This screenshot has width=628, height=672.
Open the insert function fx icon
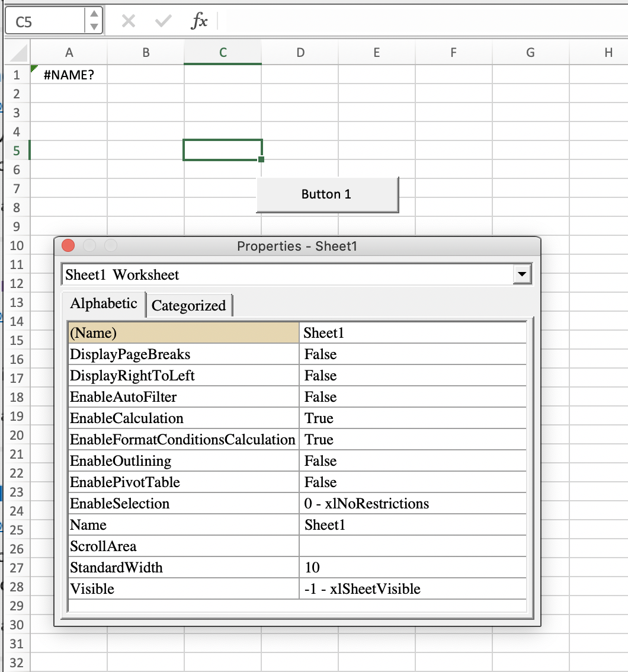199,21
